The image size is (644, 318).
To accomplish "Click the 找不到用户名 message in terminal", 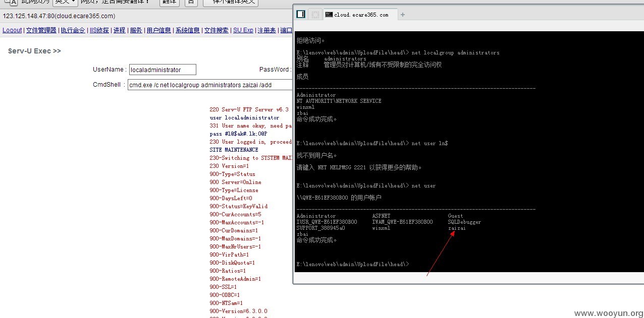I will tap(317, 155).
